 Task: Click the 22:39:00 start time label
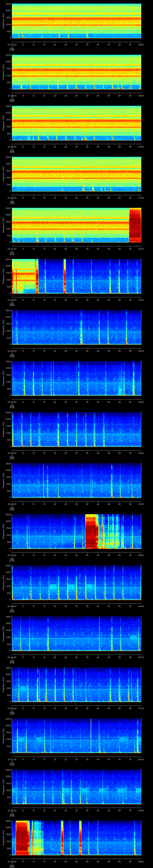[x=12, y=147]
